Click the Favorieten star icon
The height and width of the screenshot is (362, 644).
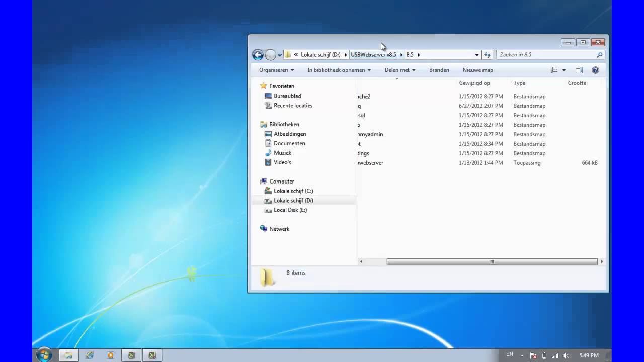[x=263, y=86]
